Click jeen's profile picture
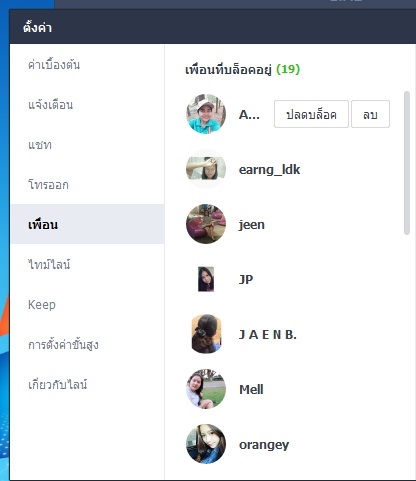The width and height of the screenshot is (416, 481). (206, 224)
